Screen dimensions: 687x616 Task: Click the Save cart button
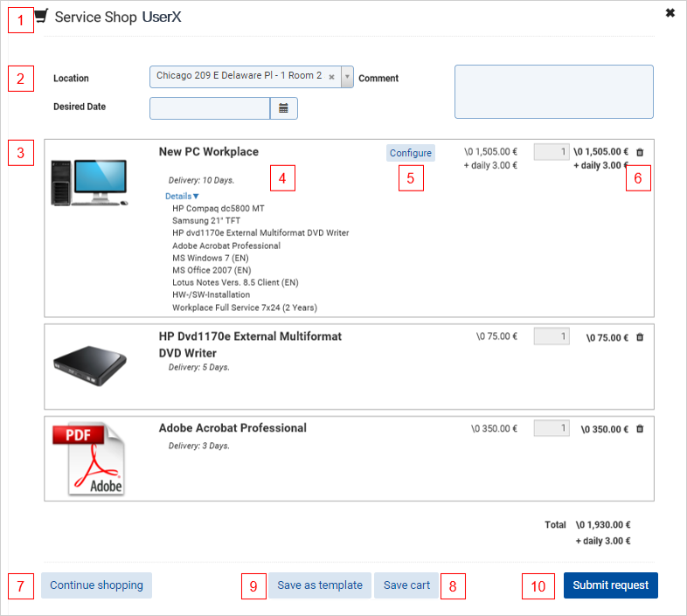coord(406,585)
